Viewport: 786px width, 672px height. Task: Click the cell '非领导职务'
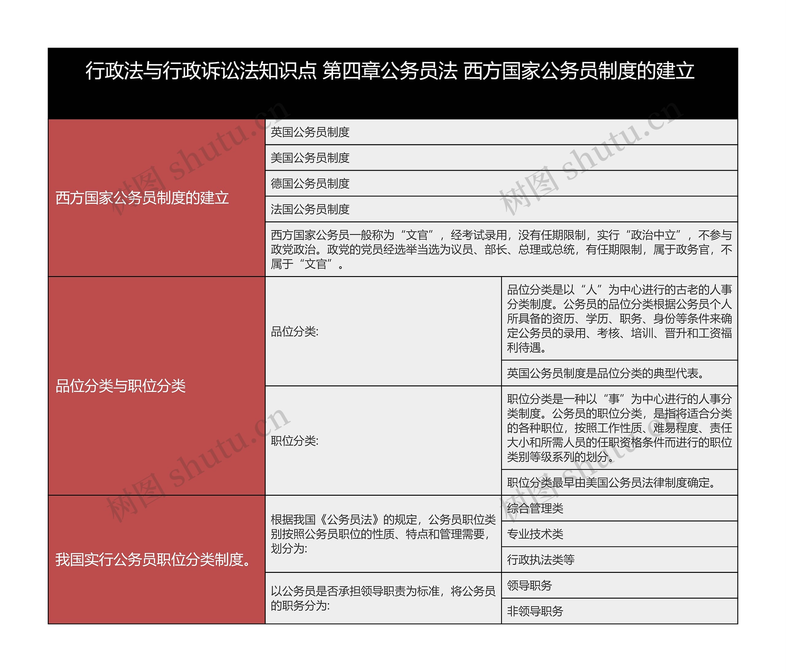620,611
